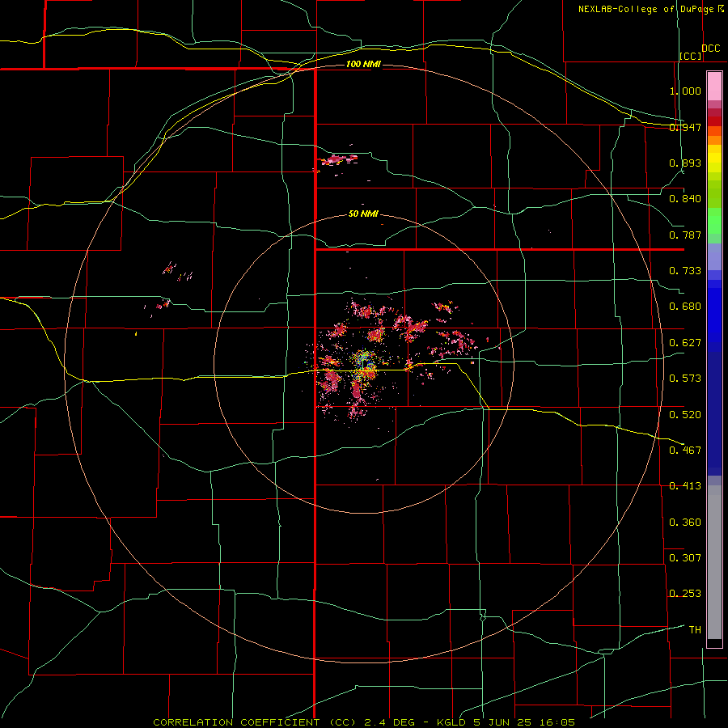Pick the gray segment of color bar
This screenshot has height=728, width=728.
714,562
